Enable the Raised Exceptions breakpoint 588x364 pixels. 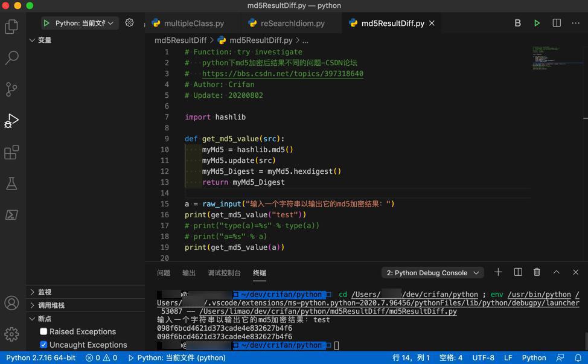(43, 331)
